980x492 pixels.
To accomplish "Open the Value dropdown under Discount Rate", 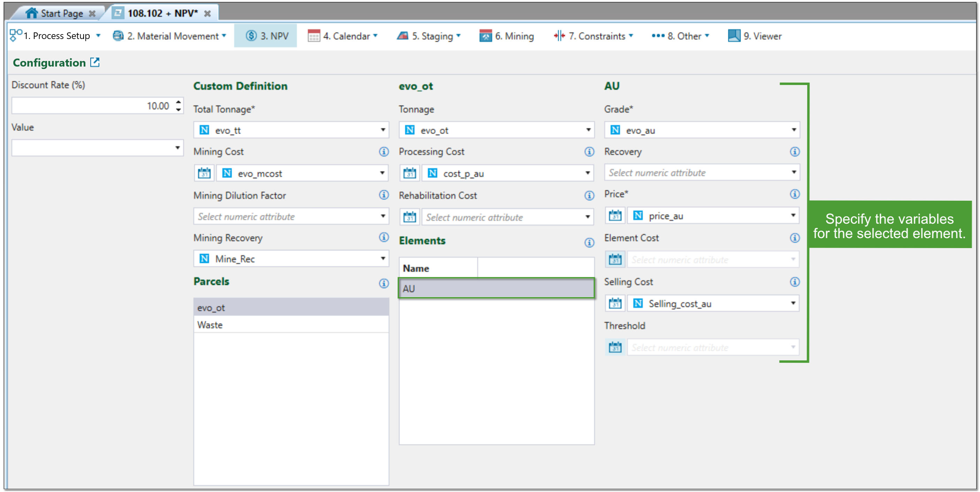I will (177, 148).
